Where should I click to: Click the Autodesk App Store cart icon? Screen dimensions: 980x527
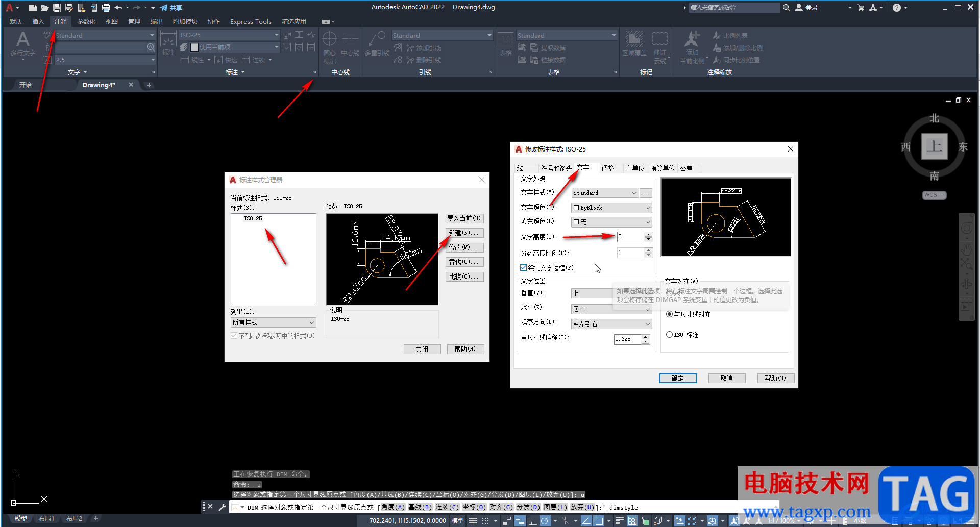(861, 8)
